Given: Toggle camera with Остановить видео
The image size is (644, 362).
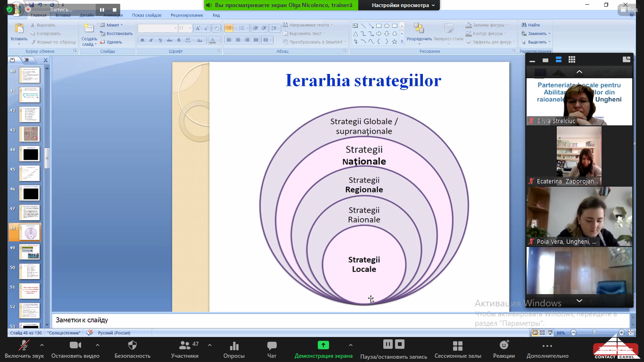Looking at the screenshot, I should click(75, 349).
